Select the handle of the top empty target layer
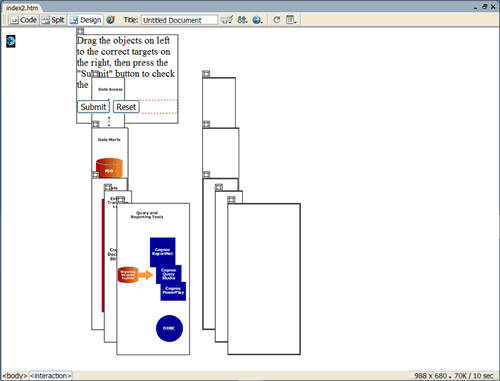Screen dimensions: 500x381 tap(206, 74)
